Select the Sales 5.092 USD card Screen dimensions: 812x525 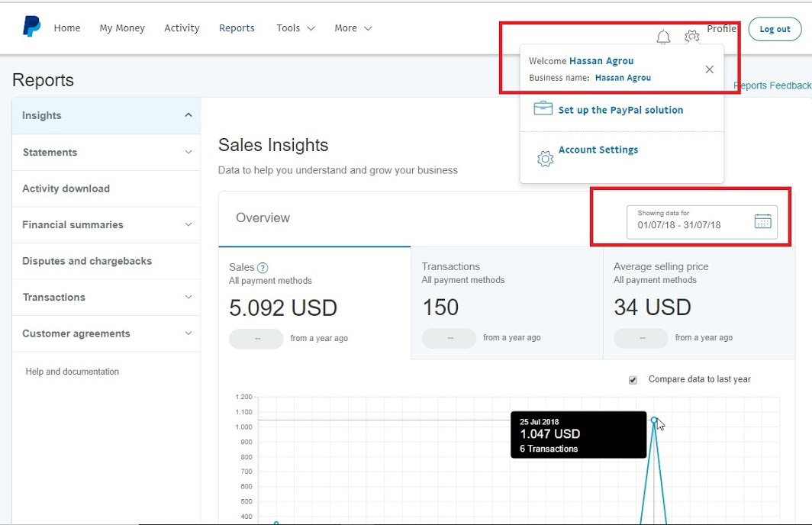(315, 303)
